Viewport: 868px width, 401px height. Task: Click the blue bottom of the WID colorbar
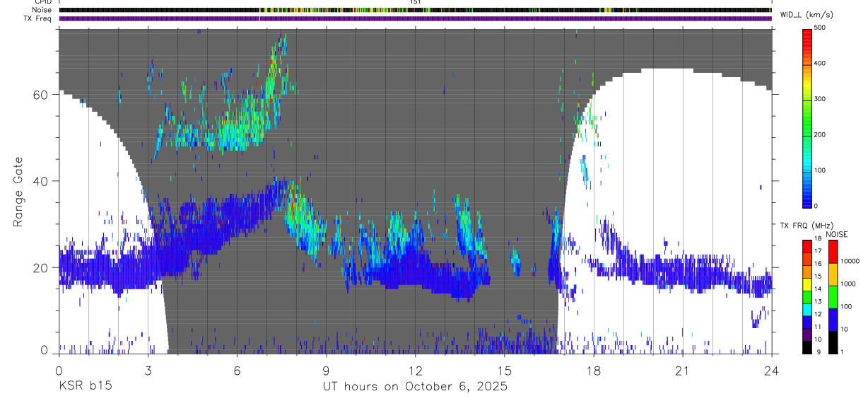click(807, 198)
